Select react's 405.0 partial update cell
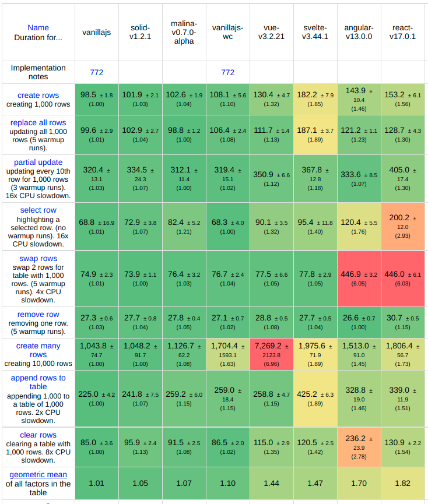 [x=402, y=179]
